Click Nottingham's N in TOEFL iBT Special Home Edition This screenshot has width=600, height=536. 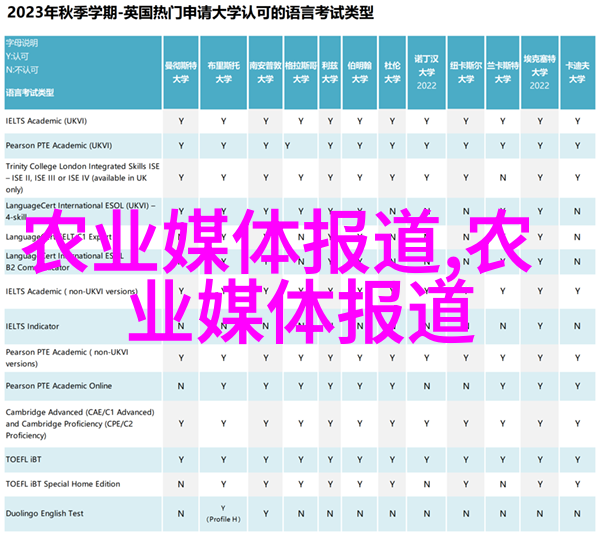pyautogui.click(x=427, y=485)
